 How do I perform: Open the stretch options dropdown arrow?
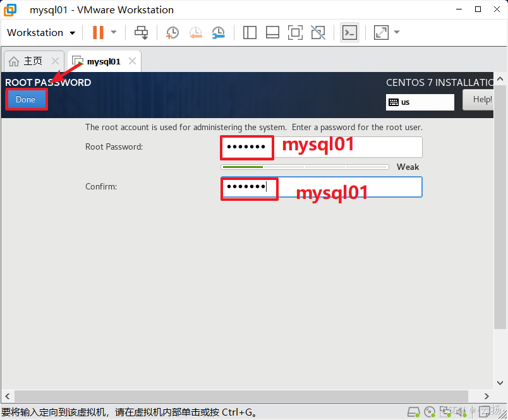click(x=397, y=32)
